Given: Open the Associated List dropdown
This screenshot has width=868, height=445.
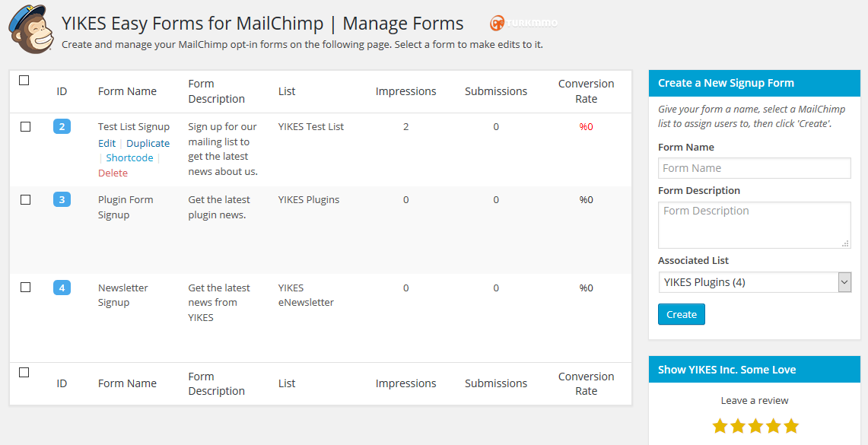Looking at the screenshot, I should click(x=755, y=282).
